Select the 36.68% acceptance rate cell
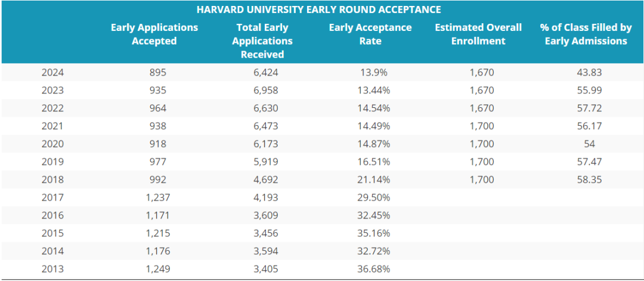The width and height of the screenshot is (644, 281). tap(374, 269)
